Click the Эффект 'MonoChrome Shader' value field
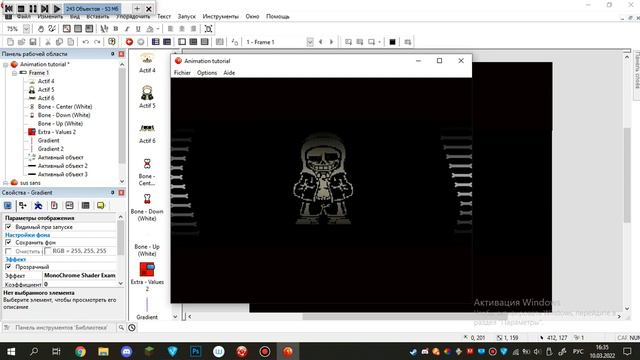The width and height of the screenshot is (640, 360). pos(80,276)
